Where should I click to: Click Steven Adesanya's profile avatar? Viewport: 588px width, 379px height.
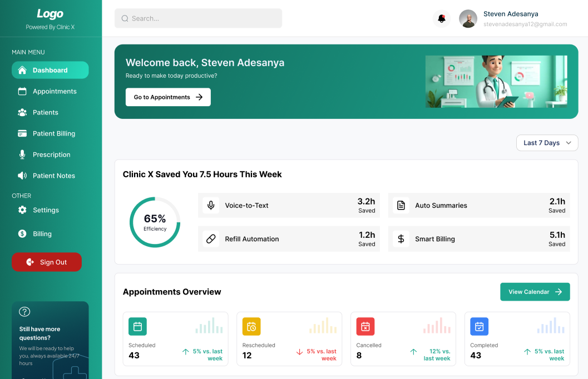click(x=468, y=18)
